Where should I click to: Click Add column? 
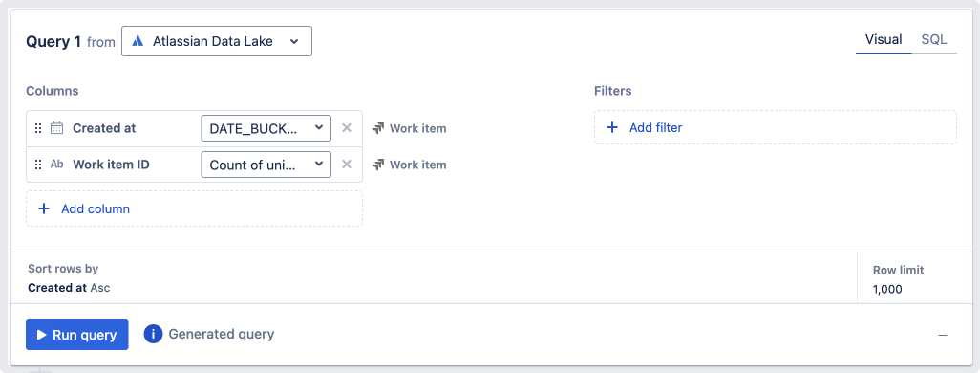[194, 208]
